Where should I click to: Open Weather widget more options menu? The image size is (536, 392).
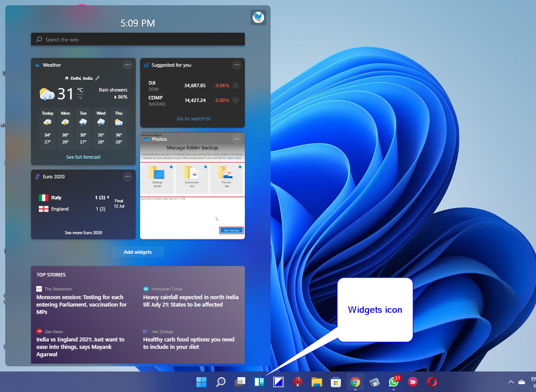click(127, 65)
